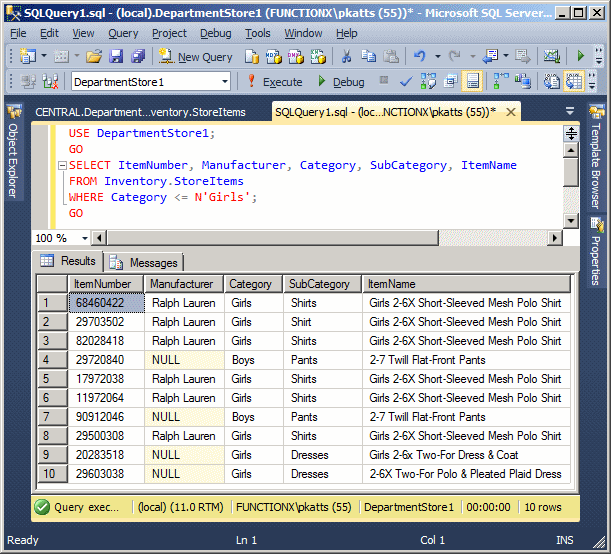Select the row 7 header in results
This screenshot has height=554, width=611.
(x=53, y=417)
